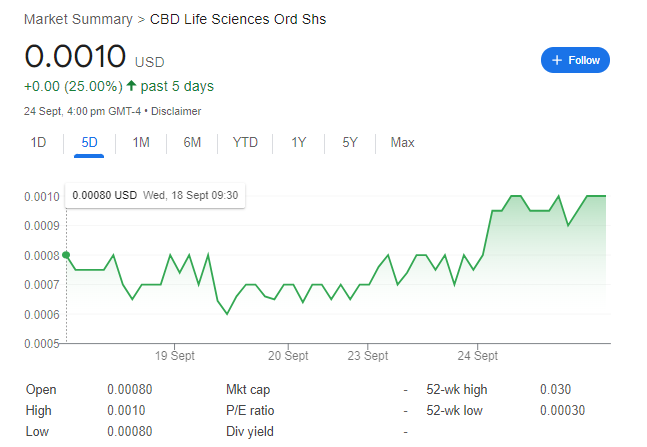
Task: Switch to the 1Y chart range
Action: (x=298, y=142)
